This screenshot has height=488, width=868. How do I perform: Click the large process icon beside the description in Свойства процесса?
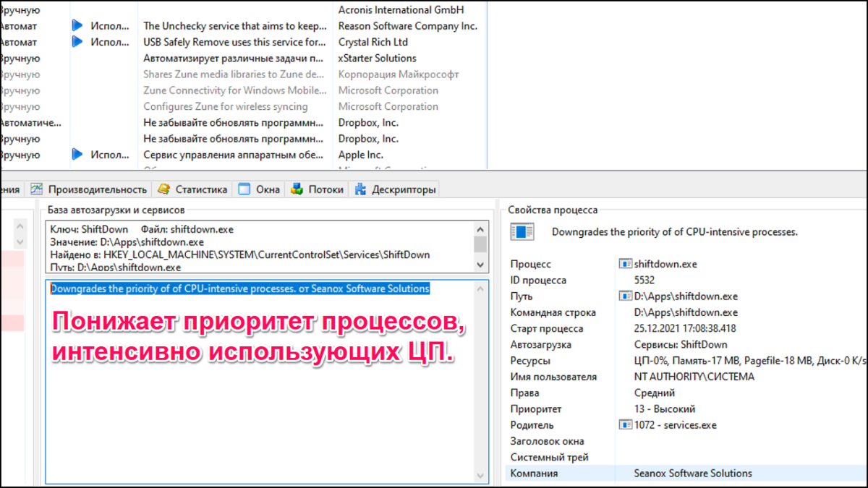click(522, 232)
